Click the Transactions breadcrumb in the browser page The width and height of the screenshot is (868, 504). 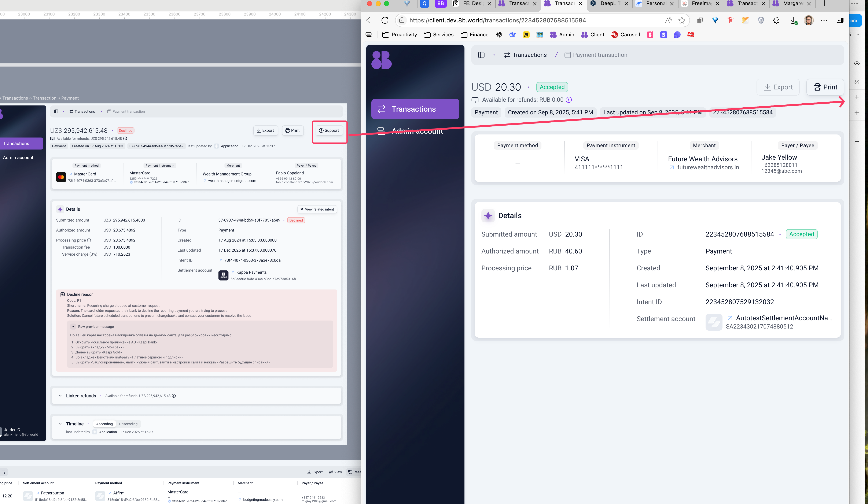click(525, 55)
